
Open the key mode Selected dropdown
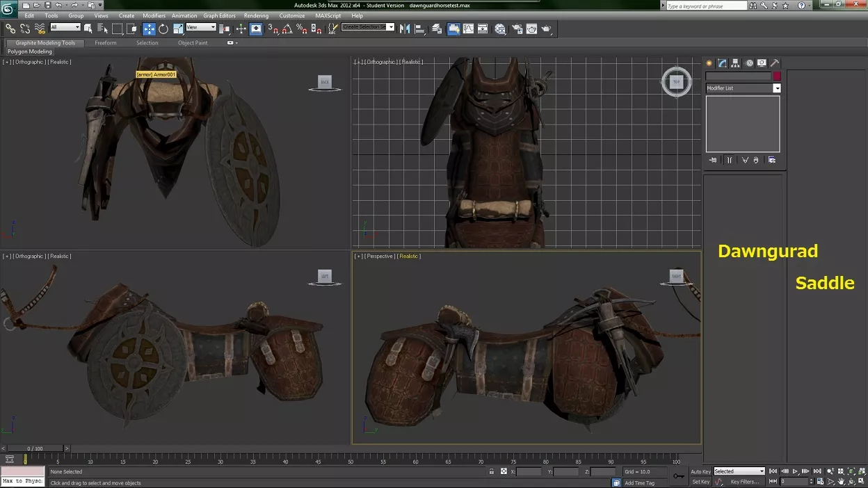[739, 471]
